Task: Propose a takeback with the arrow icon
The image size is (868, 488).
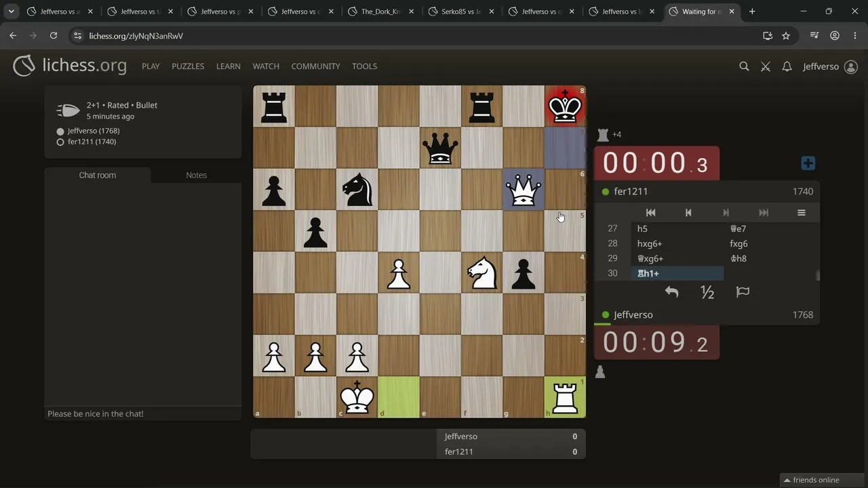Action: pos(671,292)
